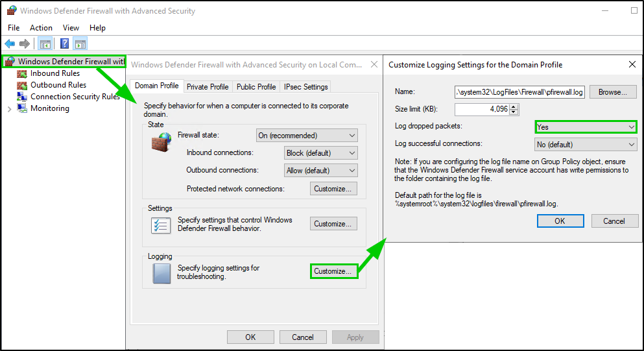Click Cancel in Customize Logging Settings dialog
This screenshot has height=351, width=644.
pyautogui.click(x=614, y=221)
